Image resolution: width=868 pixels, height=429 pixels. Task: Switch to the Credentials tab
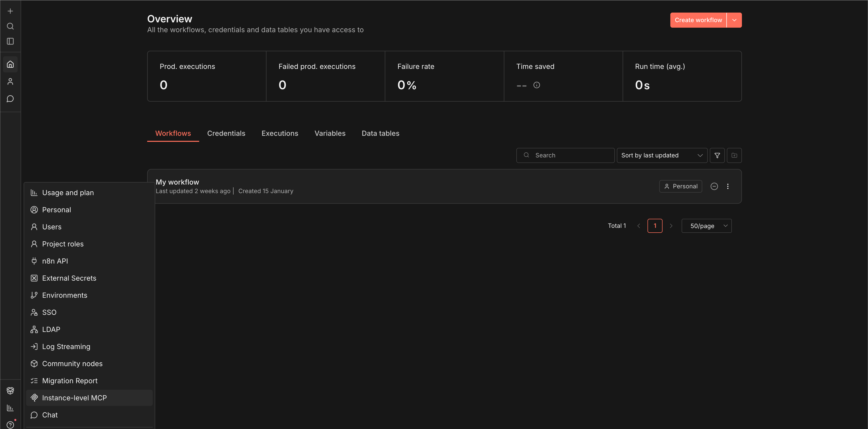(226, 133)
